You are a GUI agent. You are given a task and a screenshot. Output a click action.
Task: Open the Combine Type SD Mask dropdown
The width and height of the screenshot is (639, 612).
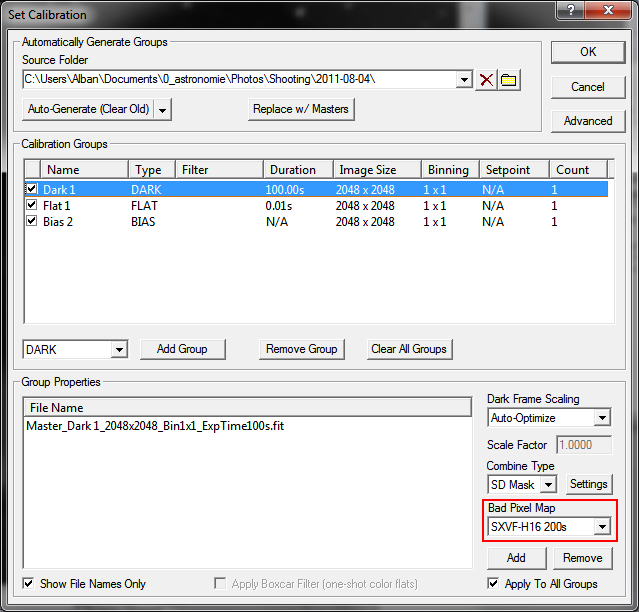tap(549, 484)
